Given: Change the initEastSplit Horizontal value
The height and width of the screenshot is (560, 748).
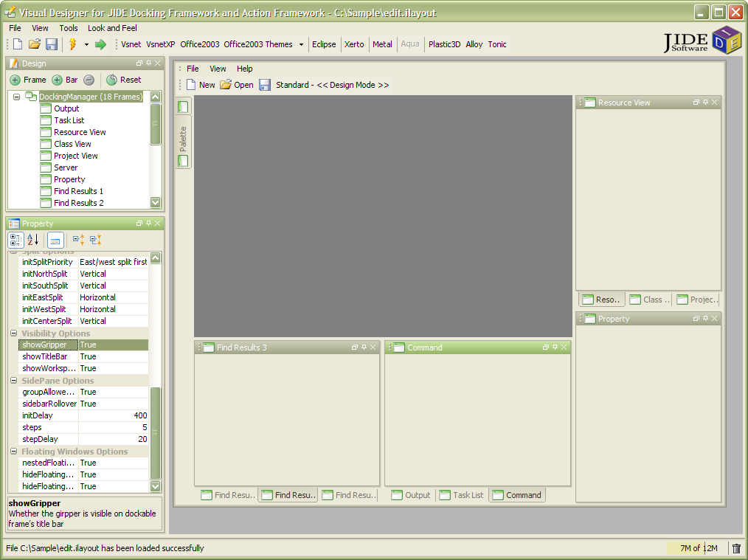Looking at the screenshot, I should pyautogui.click(x=113, y=297).
